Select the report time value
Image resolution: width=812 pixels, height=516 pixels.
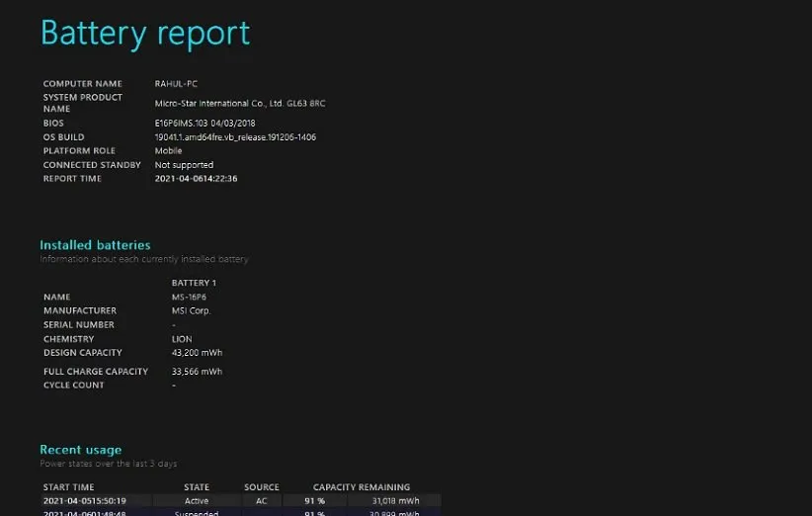click(x=196, y=179)
